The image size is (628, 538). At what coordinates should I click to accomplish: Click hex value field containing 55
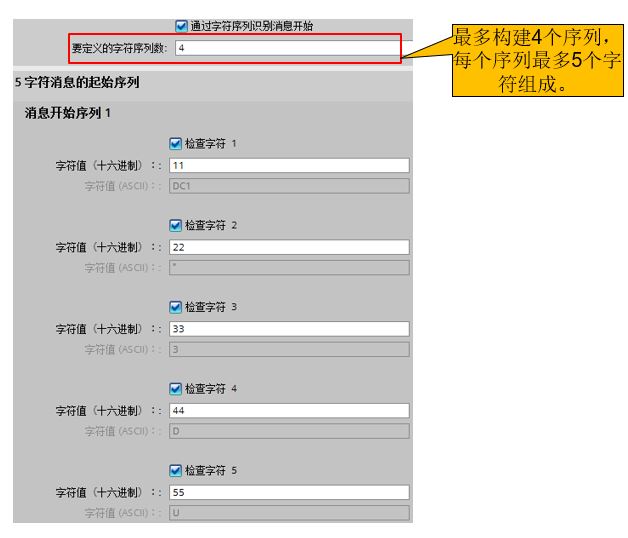290,492
